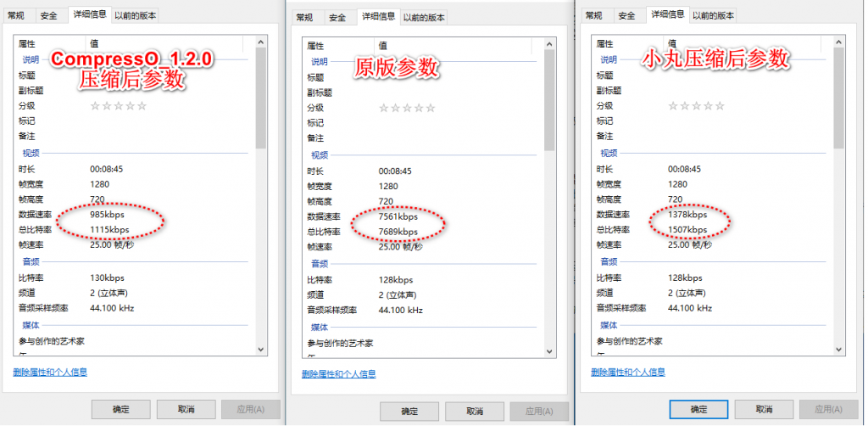Switch to 常规 tab in CompressO dialog
This screenshot has width=868, height=426.
[17, 15]
